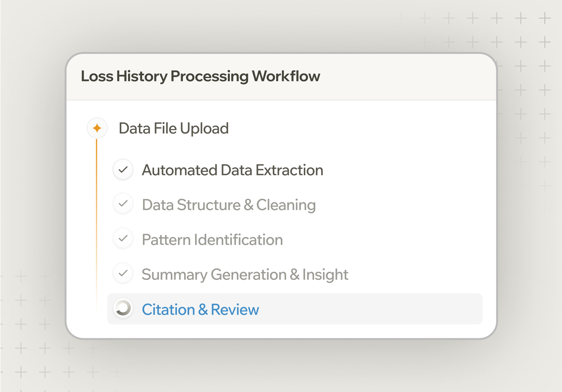
Task: Open the Pattern Identification step label
Action: click(212, 240)
